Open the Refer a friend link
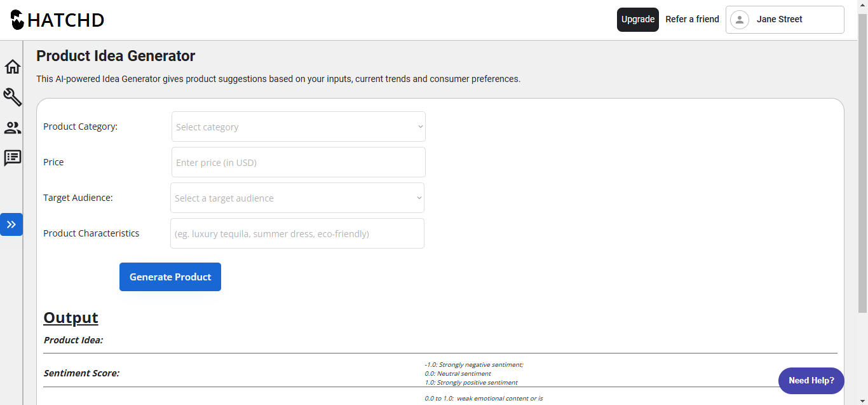This screenshot has height=405, width=868. click(692, 19)
